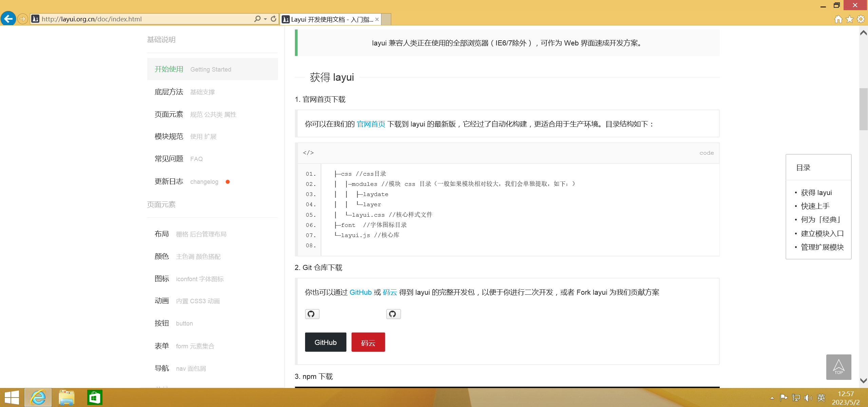The height and width of the screenshot is (407, 868).
Task: Open 导航 nav 面包屑 item
Action: pyautogui.click(x=212, y=368)
